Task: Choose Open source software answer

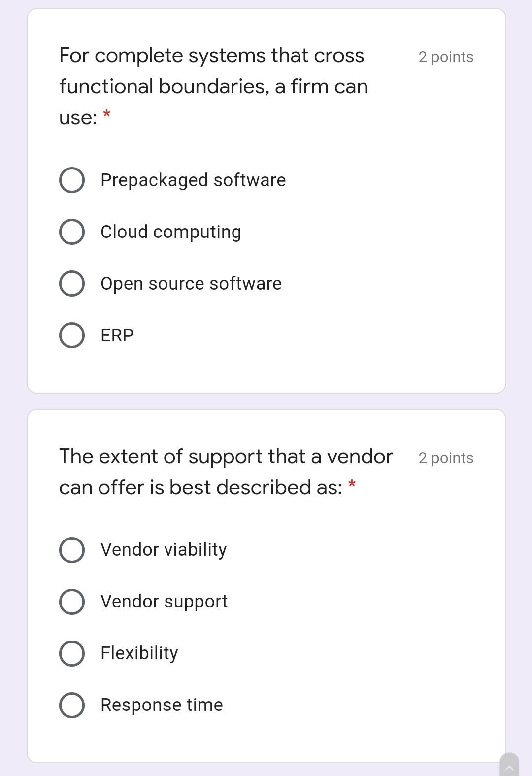Action: point(72,283)
